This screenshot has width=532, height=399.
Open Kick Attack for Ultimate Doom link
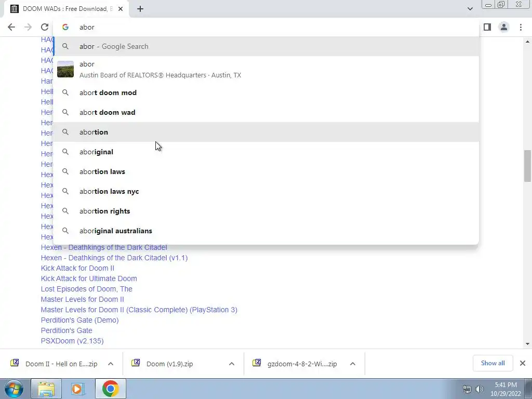point(89,278)
